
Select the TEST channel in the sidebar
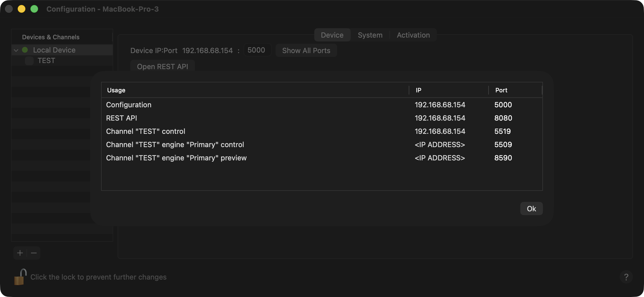coord(62,61)
